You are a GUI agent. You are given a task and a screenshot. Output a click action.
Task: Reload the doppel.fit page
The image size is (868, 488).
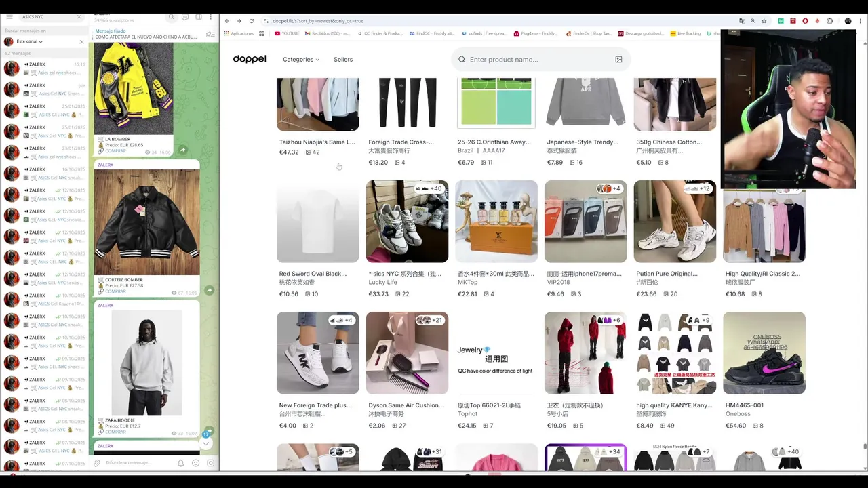pos(252,21)
